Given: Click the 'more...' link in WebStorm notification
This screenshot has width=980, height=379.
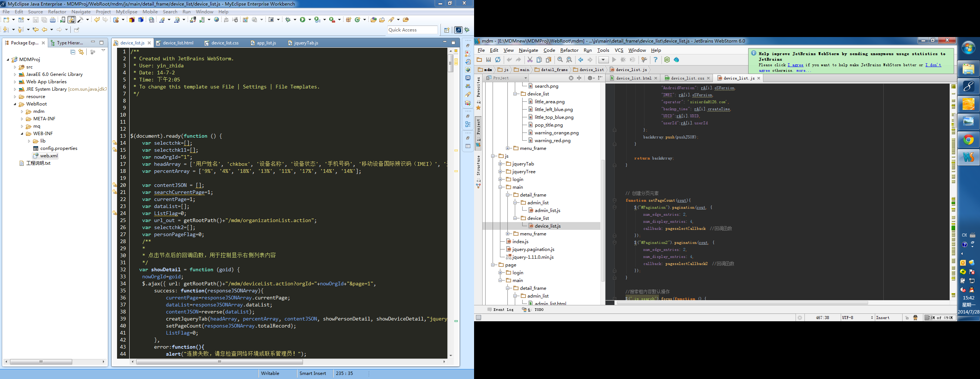Looking at the screenshot, I should pyautogui.click(x=803, y=71).
